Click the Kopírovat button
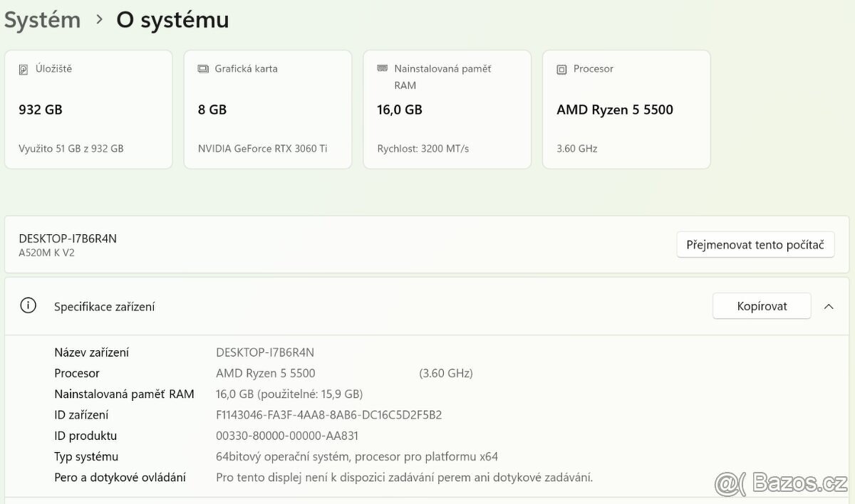The height and width of the screenshot is (504, 855). point(761,305)
